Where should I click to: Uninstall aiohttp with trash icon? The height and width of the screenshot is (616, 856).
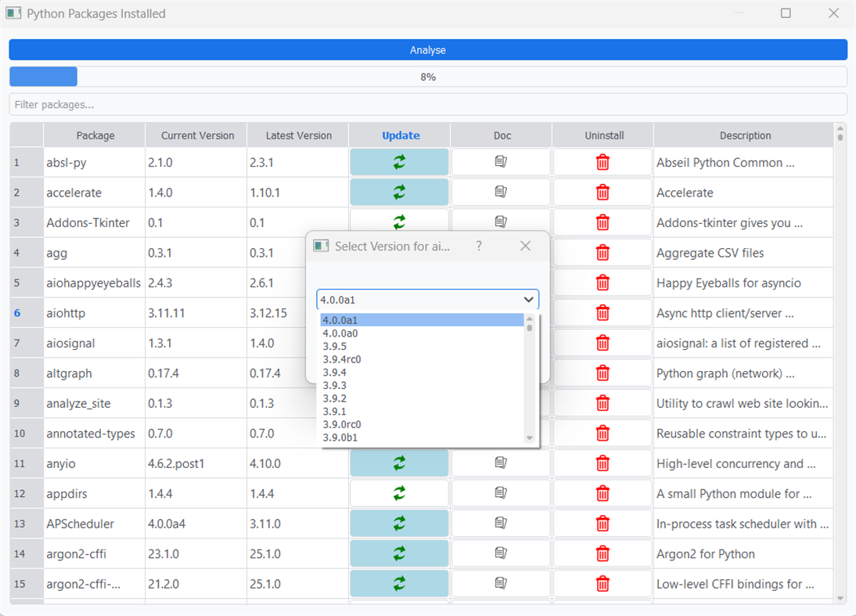[602, 312]
